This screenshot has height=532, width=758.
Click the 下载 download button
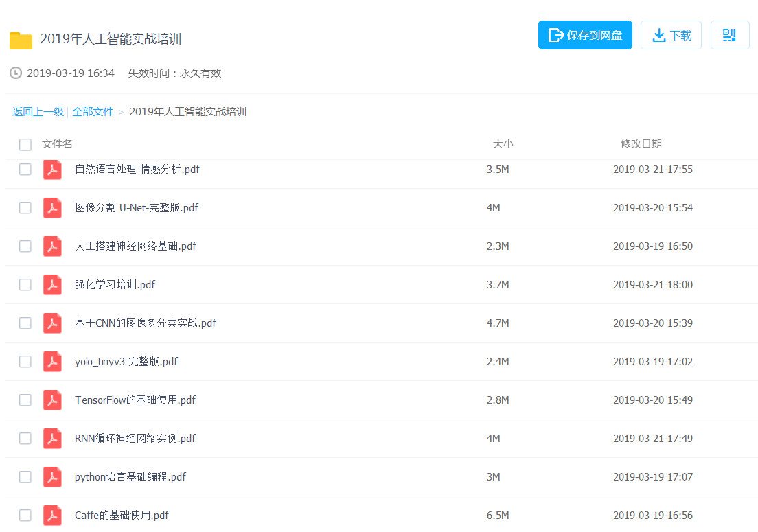pos(671,35)
